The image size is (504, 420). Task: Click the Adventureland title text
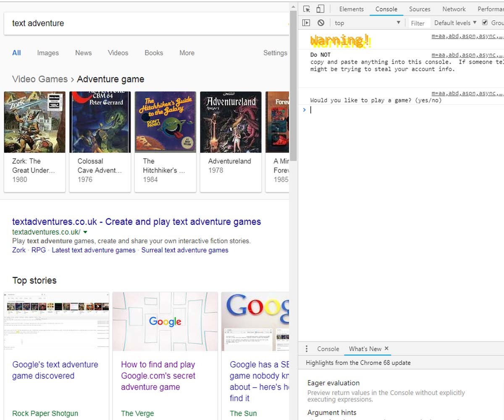point(230,161)
